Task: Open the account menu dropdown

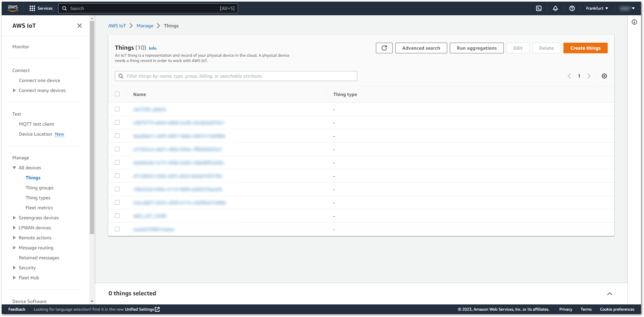Action: [627, 8]
